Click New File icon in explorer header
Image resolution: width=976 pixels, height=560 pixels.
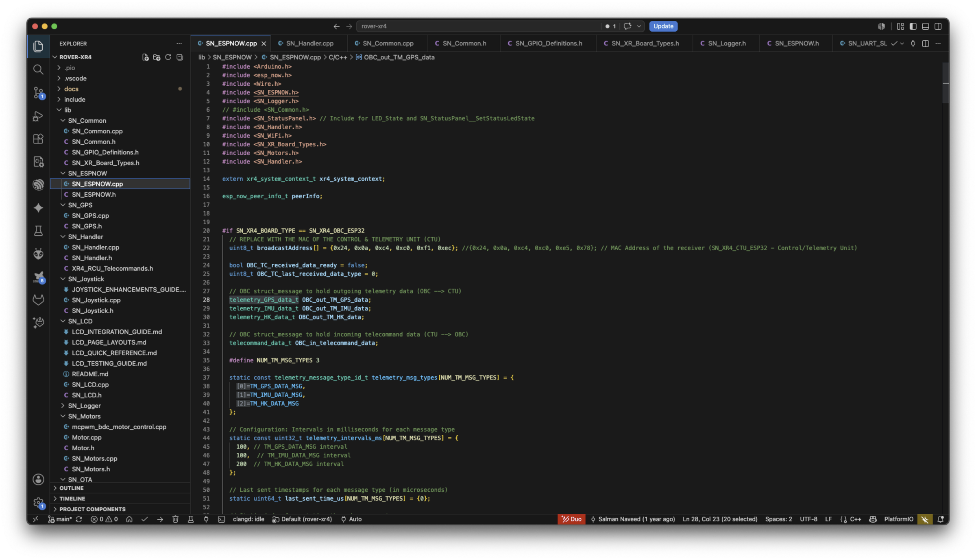tap(145, 57)
